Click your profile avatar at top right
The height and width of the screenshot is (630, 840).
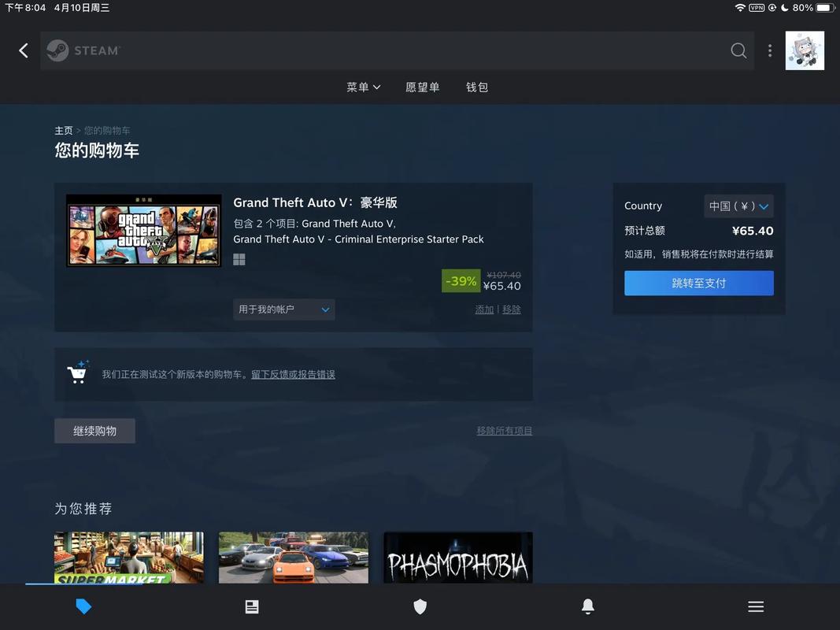pyautogui.click(x=805, y=50)
